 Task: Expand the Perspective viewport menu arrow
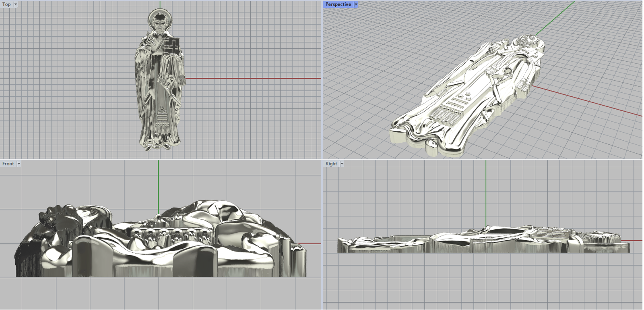click(x=356, y=4)
